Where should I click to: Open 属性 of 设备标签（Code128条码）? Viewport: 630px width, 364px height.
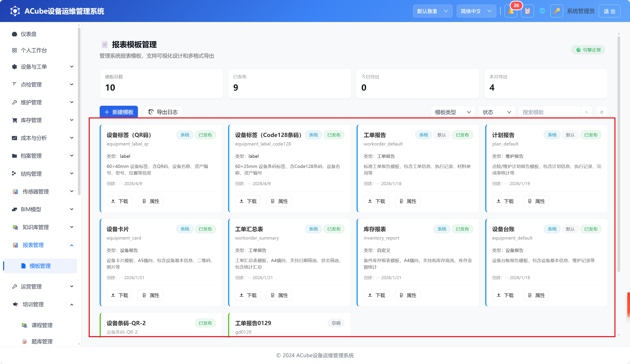(279, 201)
